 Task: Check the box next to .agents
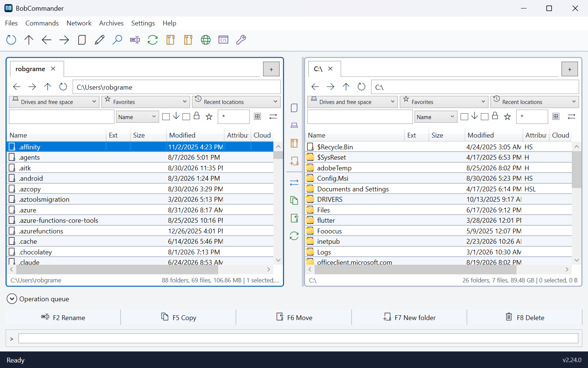12,157
